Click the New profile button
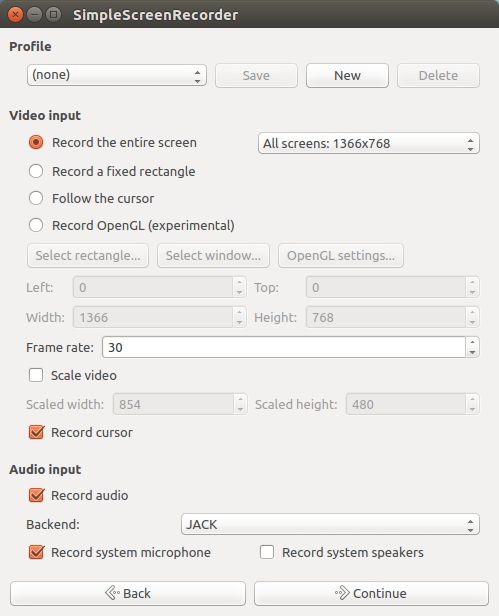This screenshot has height=616, width=499. point(347,75)
